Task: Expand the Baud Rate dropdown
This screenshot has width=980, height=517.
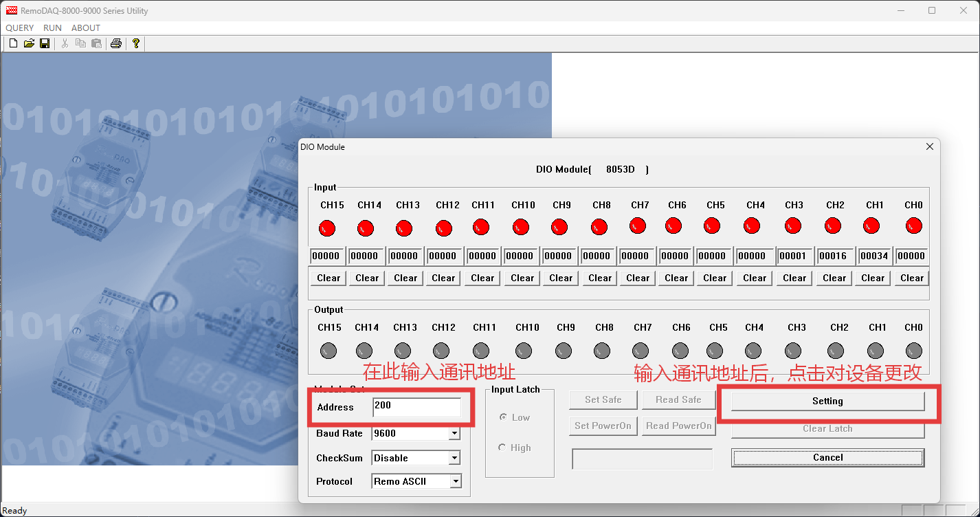Action: [x=454, y=434]
